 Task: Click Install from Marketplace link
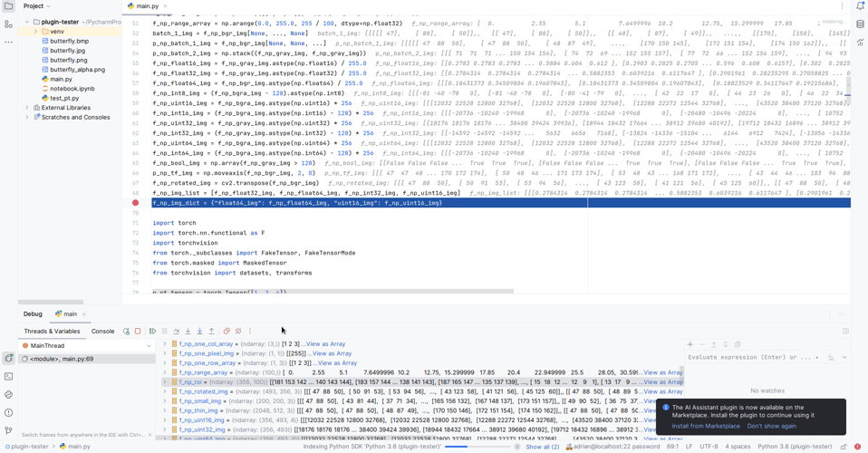pyautogui.click(x=706, y=426)
